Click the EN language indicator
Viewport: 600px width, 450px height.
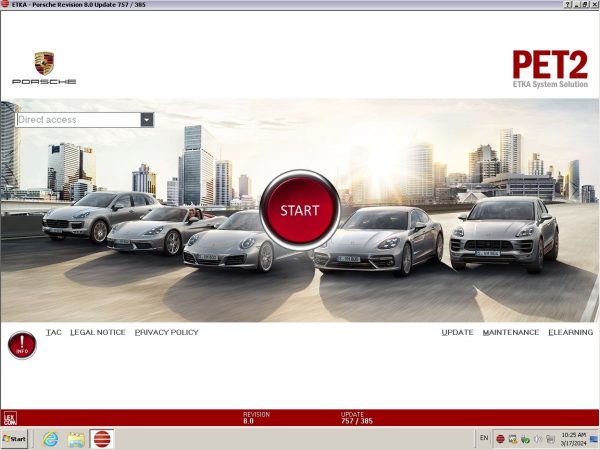[x=484, y=438]
